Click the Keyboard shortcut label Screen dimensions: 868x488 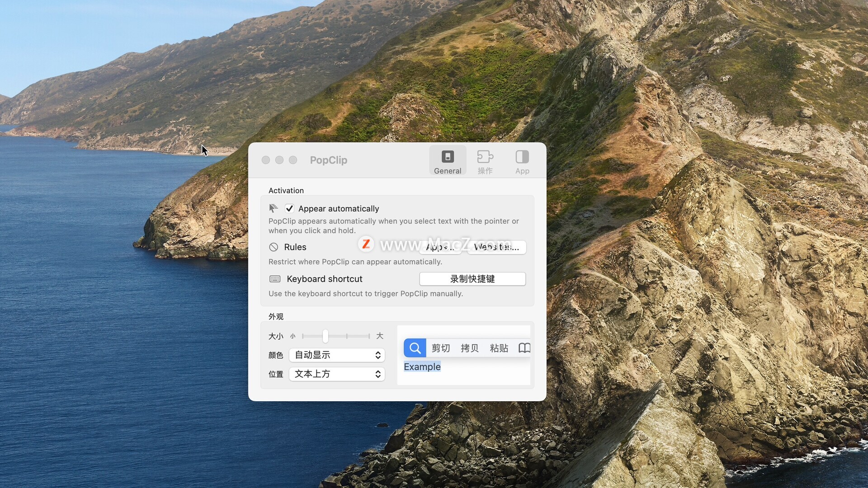coord(325,279)
